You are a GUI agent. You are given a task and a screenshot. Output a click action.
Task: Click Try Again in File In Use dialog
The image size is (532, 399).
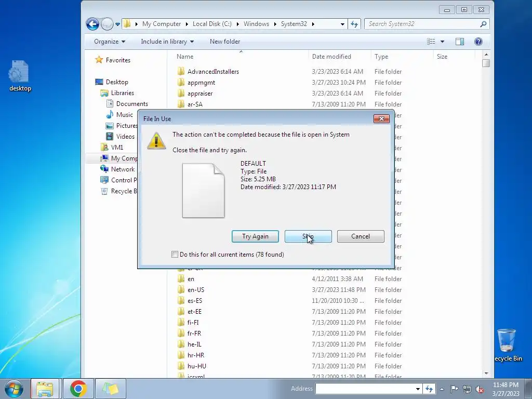point(255,236)
